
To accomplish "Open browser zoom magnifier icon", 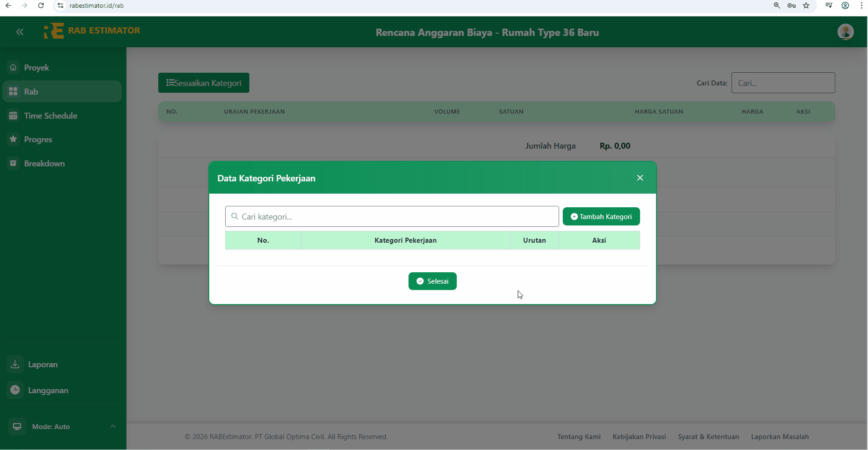I will [x=777, y=5].
